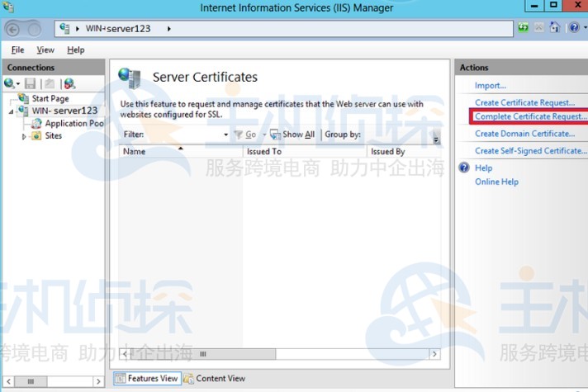Expand the Sites tree node
The width and height of the screenshot is (588, 392).
(x=24, y=136)
